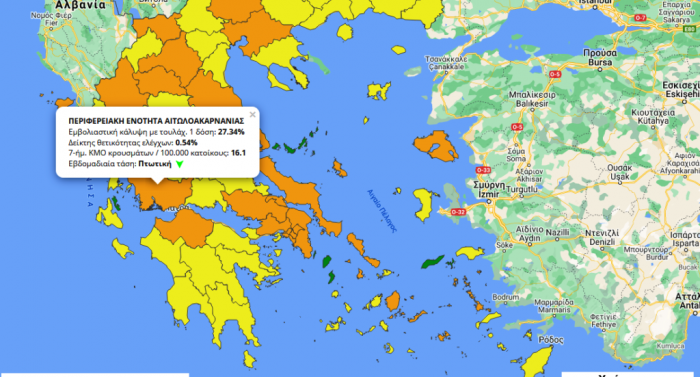Select the popup title ΠΕΡΙΦΕΡΕΙΑΚΗ ΕΝΟΤΗΤΑ ΑΙΤΩΛΟΑΚΑΡΝΑΝΙΑΣ
Viewport: 700px width, 377px height.
[156, 121]
